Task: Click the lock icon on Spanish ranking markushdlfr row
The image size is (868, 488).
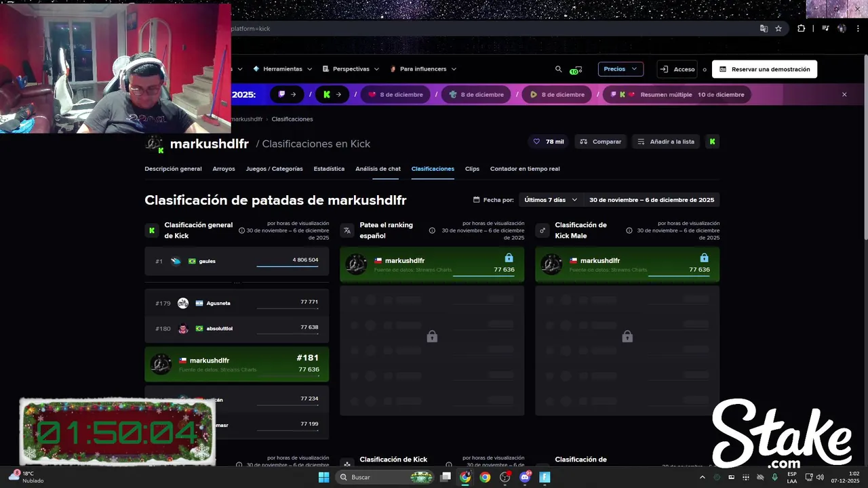Action: coord(509,258)
